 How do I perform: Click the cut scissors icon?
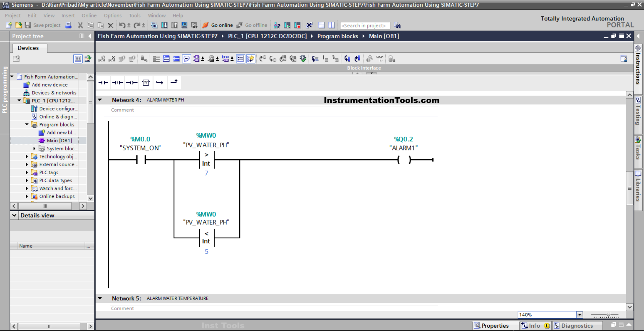80,25
